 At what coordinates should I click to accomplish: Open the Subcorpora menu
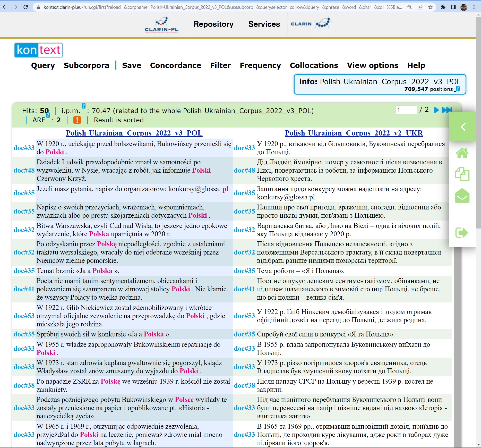pyautogui.click(x=87, y=65)
